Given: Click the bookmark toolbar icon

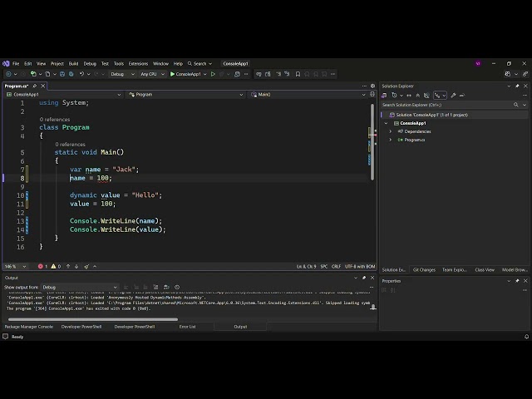Looking at the screenshot, I should click(298, 74).
